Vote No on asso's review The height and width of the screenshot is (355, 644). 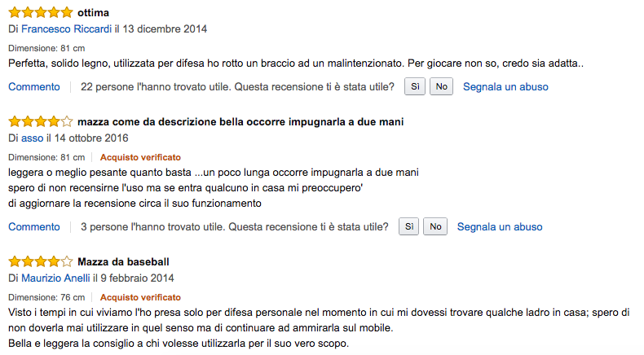pyautogui.click(x=435, y=226)
